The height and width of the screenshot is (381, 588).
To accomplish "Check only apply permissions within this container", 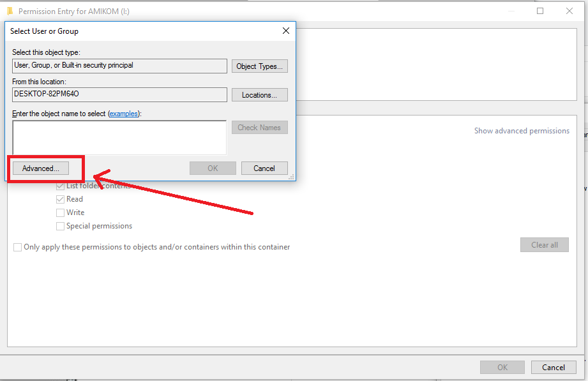I will (x=17, y=247).
